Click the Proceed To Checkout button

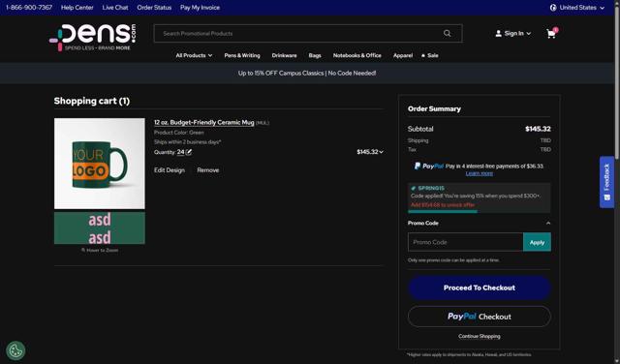tap(480, 288)
